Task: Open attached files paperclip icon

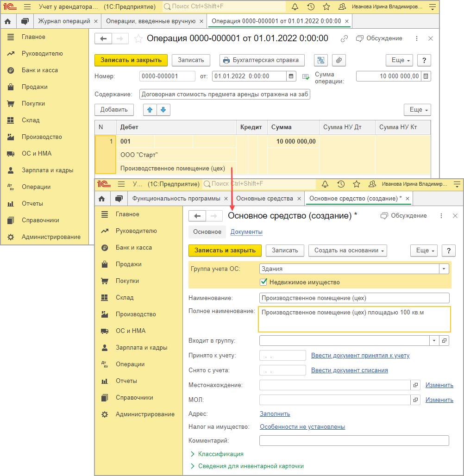Action: 339,60
